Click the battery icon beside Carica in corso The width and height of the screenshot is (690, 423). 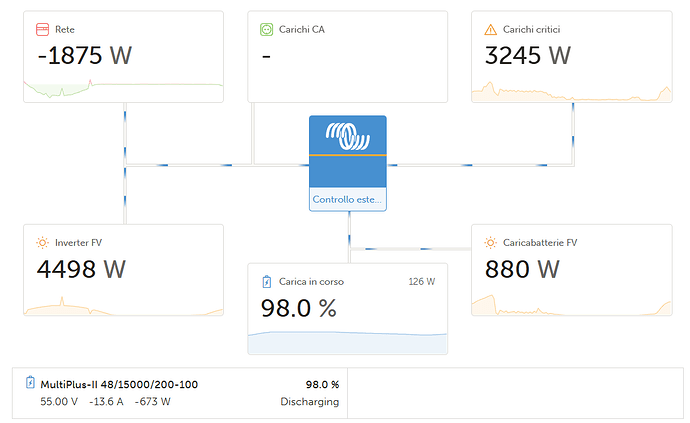point(266,282)
